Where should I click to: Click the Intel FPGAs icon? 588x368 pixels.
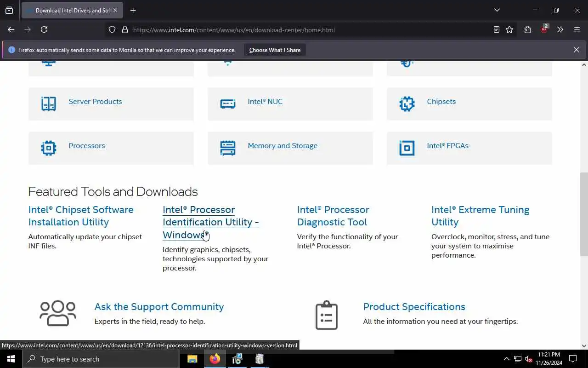[x=407, y=148]
